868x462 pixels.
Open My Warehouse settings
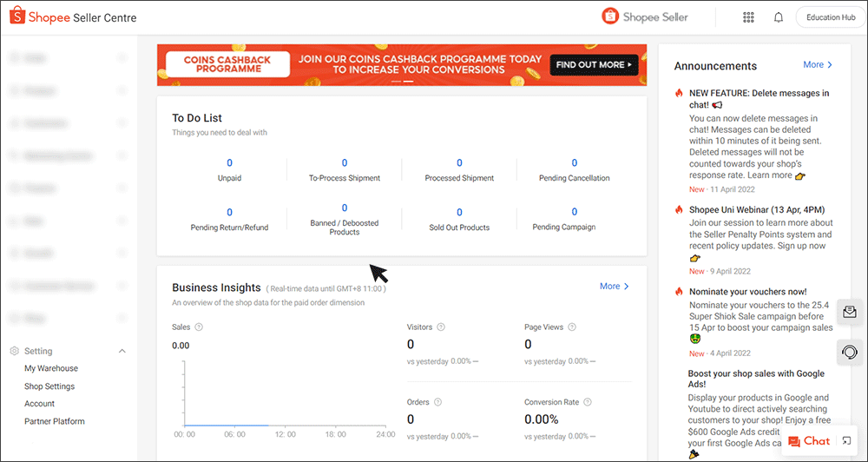click(51, 368)
